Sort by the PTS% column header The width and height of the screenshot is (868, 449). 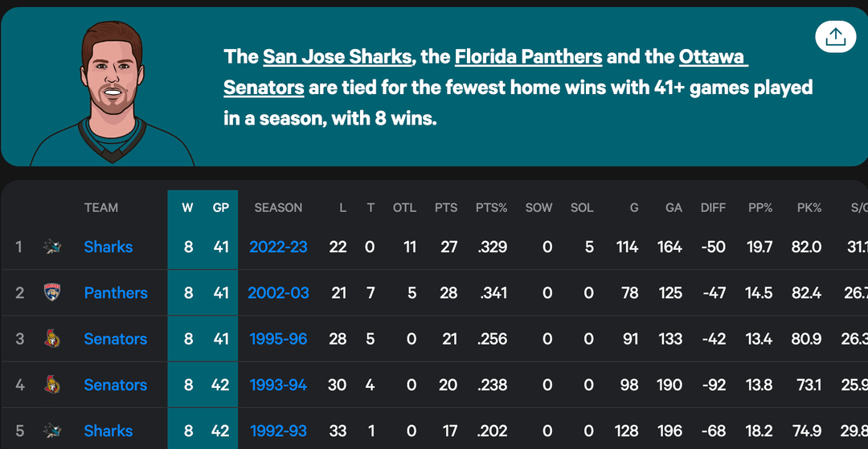pyautogui.click(x=491, y=208)
